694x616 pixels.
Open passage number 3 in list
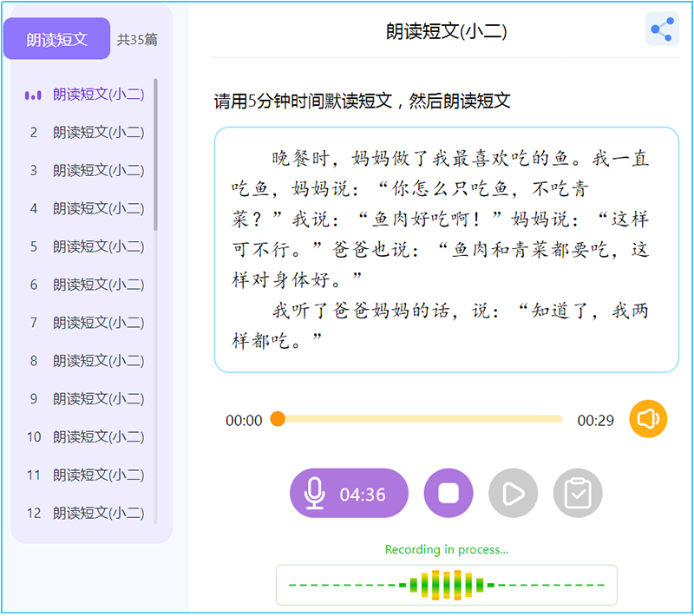pos(98,171)
